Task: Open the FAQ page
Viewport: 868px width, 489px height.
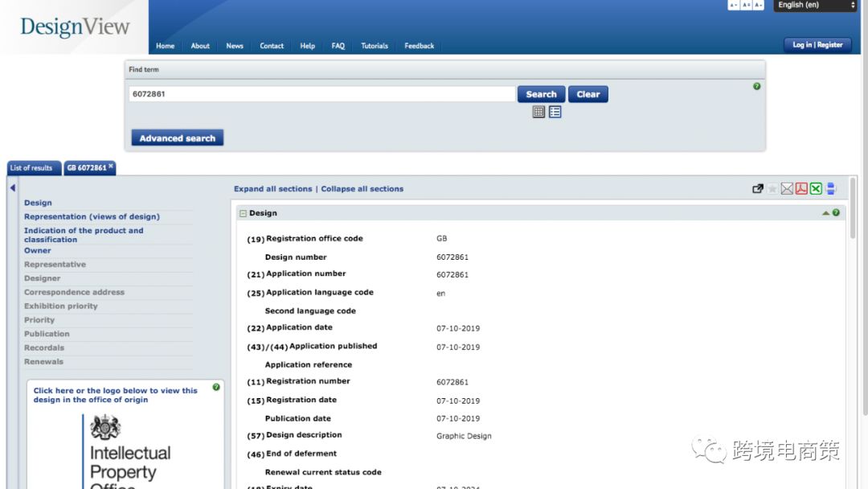Action: point(338,46)
